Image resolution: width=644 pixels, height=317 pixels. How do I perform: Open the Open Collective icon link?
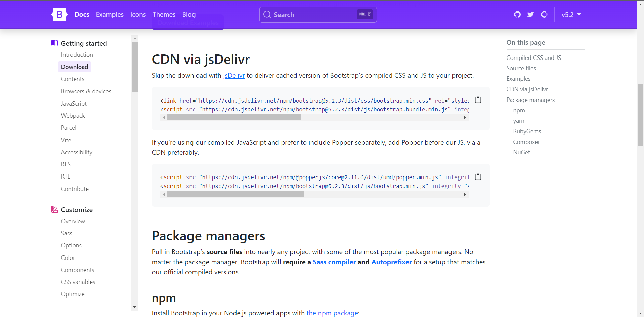(x=544, y=14)
